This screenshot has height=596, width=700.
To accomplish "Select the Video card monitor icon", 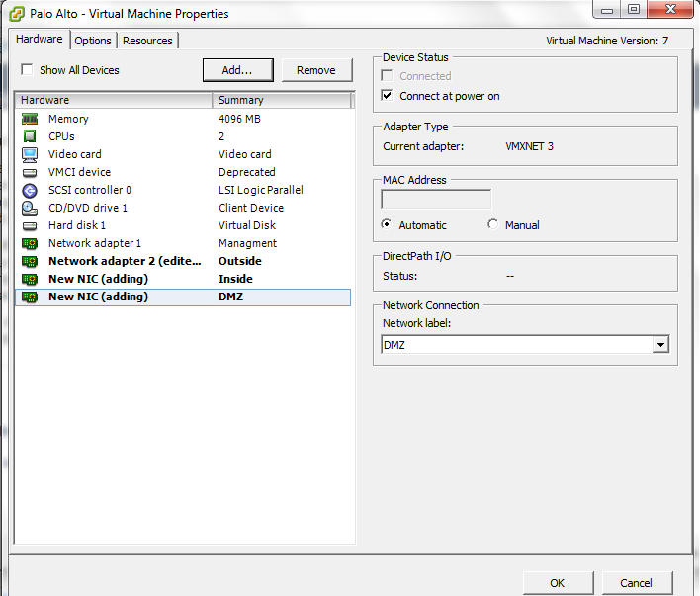I will click(x=30, y=154).
